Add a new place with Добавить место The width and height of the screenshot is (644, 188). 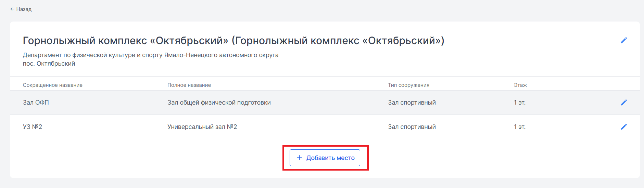(325, 158)
